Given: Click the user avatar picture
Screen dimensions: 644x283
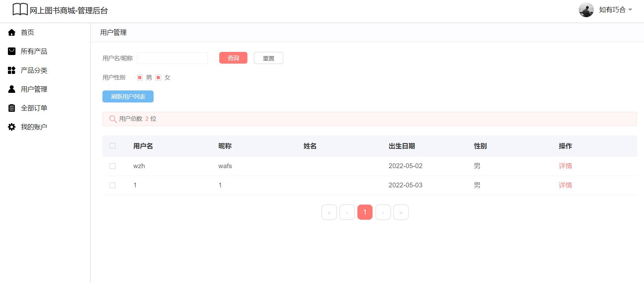Looking at the screenshot, I should (586, 10).
